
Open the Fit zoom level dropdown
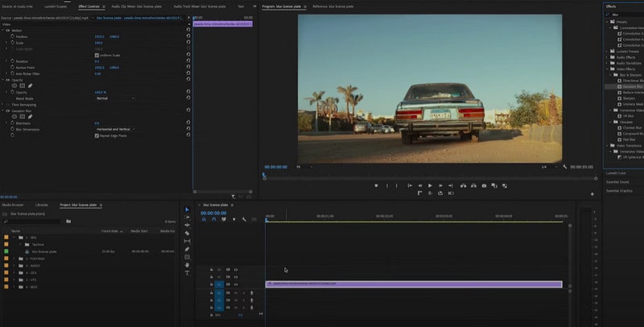304,167
